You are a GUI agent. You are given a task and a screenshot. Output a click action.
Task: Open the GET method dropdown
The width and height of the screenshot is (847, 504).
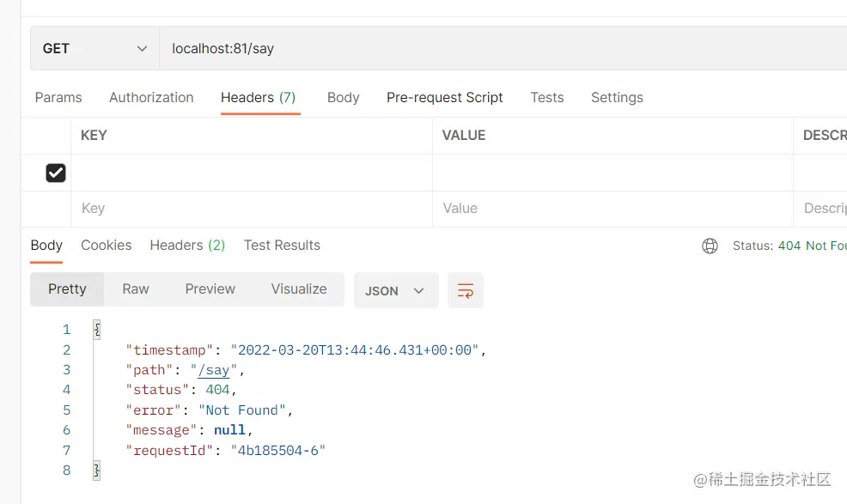94,49
